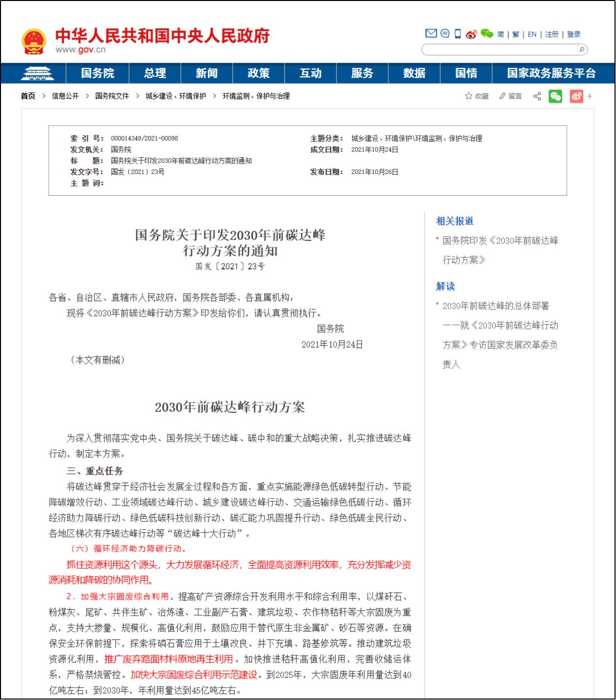Click the 留言 pencil icon
The height and width of the screenshot is (700, 616).
pos(503,96)
